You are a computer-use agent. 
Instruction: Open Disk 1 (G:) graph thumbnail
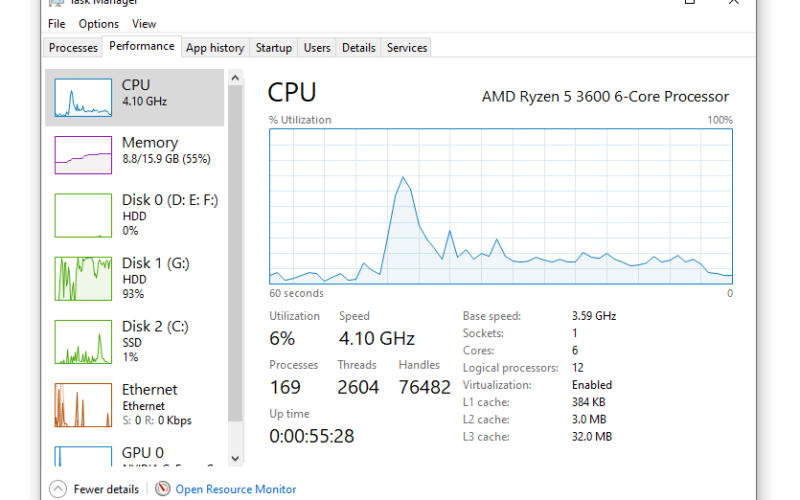(83, 279)
